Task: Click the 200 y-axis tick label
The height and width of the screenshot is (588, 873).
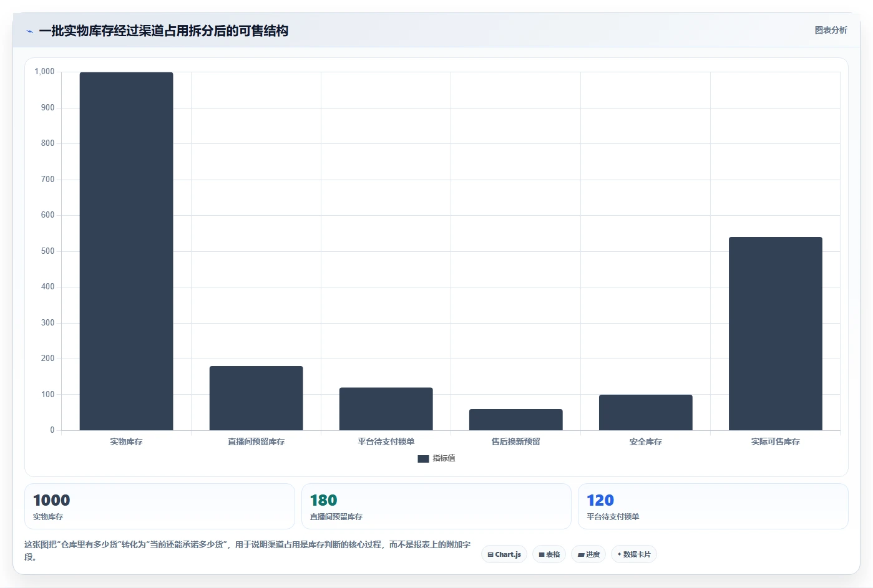Action: 47,359
